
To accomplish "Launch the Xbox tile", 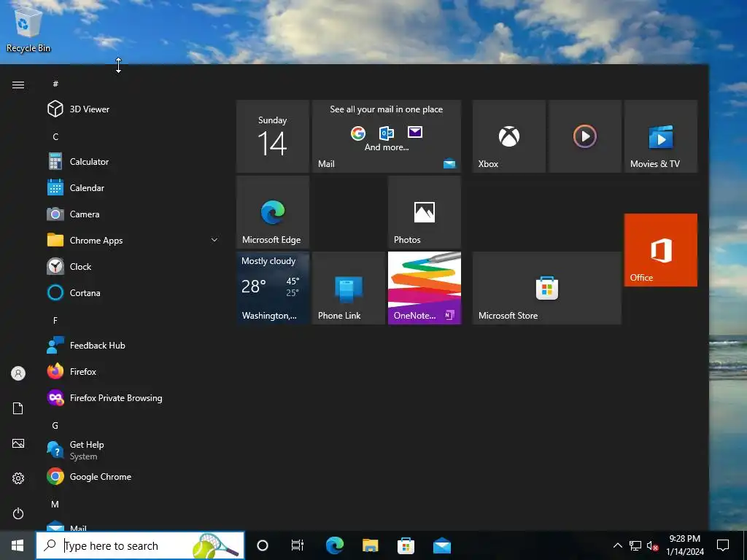I will click(x=508, y=136).
